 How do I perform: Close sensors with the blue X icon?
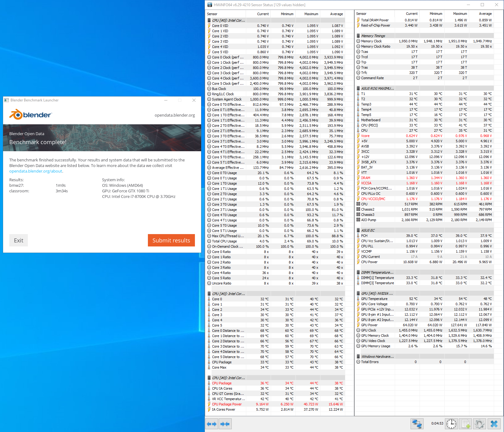tap(494, 424)
